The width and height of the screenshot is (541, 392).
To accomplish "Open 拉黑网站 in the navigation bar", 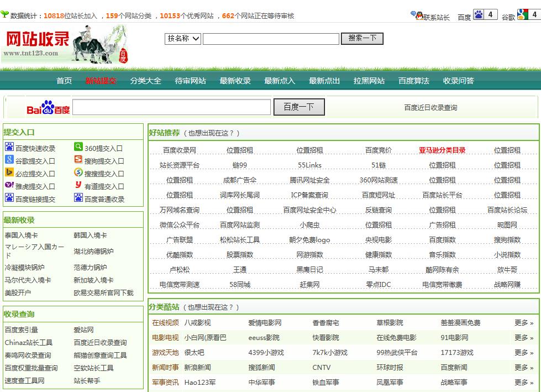I will click(369, 81).
